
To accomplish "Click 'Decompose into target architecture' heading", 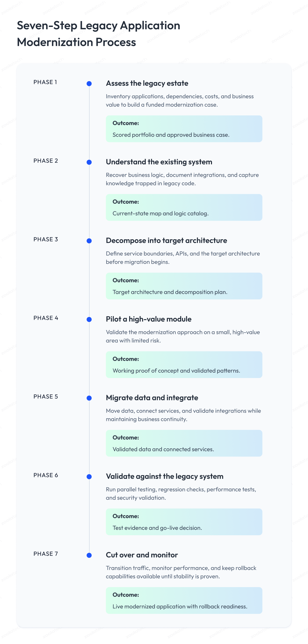I will (x=167, y=241).
